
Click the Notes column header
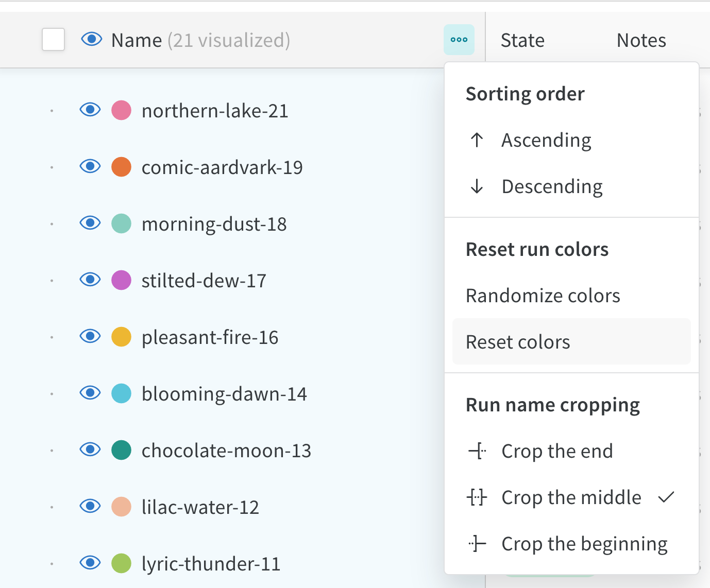click(x=640, y=39)
